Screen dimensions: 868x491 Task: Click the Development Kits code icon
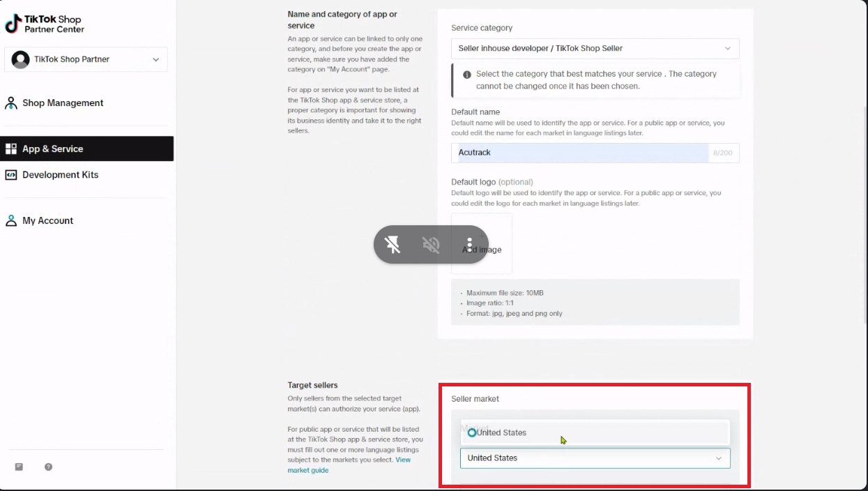(11, 175)
